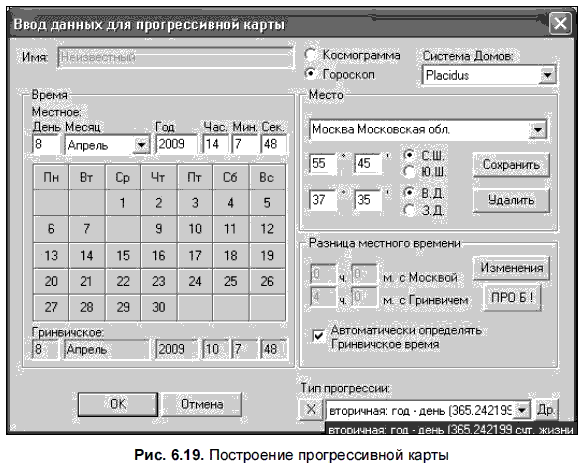Expand the Апрель month dropdown
Viewport: 586px width, 469px height.
tap(141, 145)
